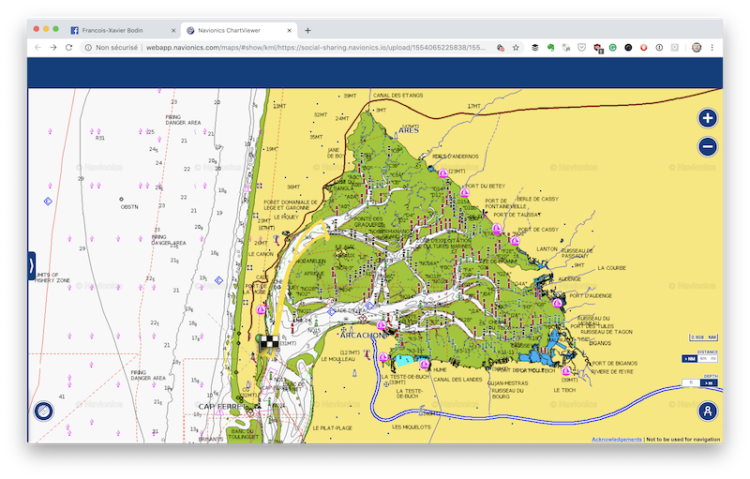The width and height of the screenshot is (750, 479).
Task: Switch to Francois-Xavier Bodin Facebook tab
Action: pos(122,30)
